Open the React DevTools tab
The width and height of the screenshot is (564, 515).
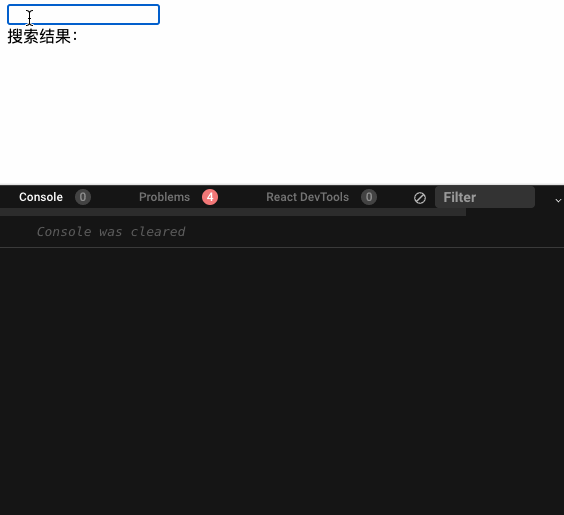click(x=308, y=197)
